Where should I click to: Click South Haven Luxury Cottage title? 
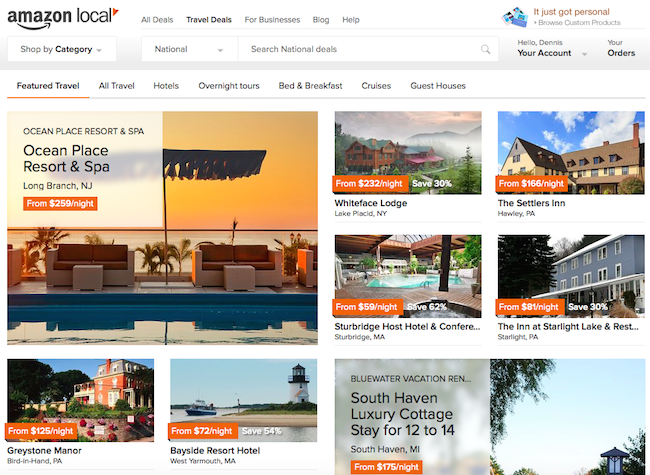coord(403,414)
